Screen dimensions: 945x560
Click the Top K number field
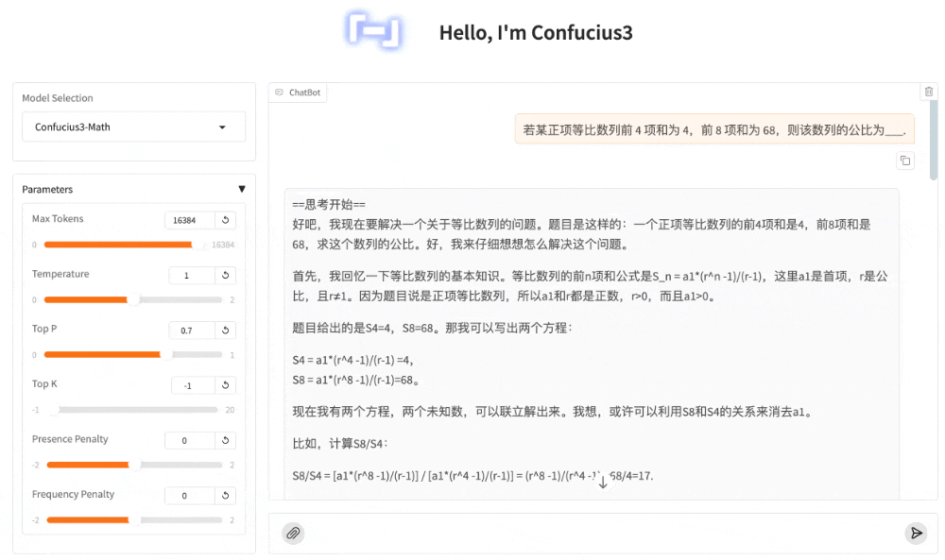193,385
